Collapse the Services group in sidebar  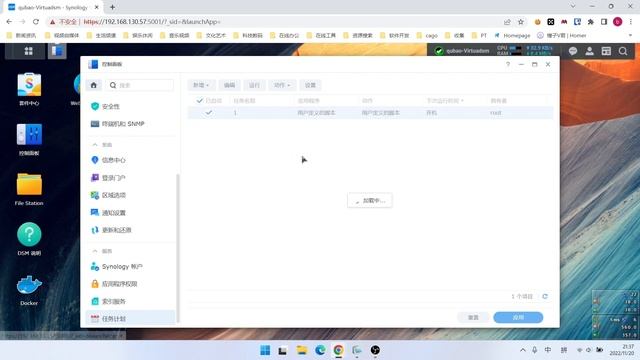point(95,251)
